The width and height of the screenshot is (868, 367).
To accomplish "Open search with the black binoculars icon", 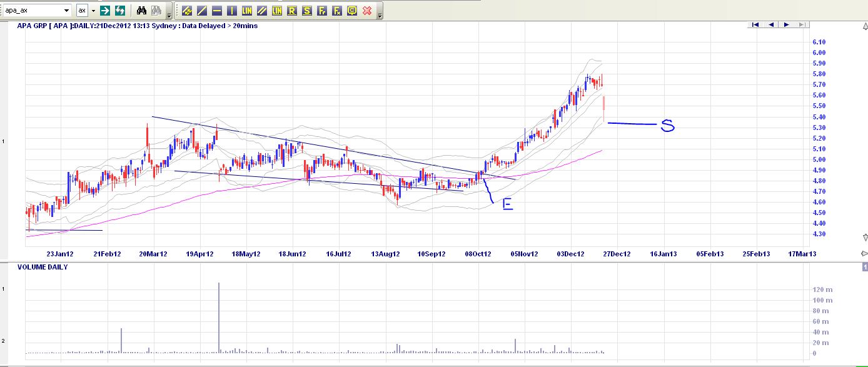I will (x=141, y=11).
